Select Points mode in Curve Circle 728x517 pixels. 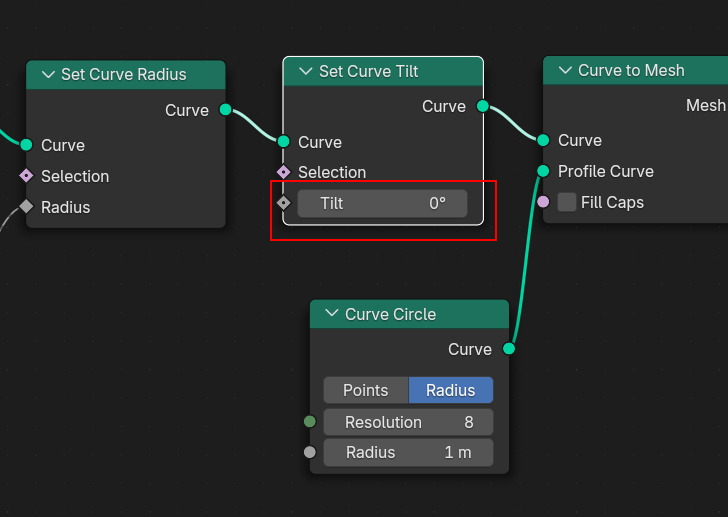tap(366, 390)
